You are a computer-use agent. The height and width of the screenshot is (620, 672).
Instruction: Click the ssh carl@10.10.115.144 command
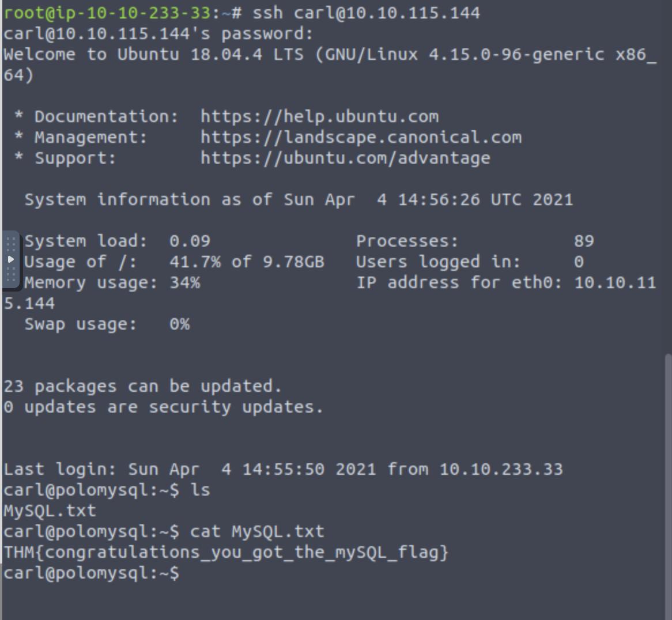366,13
